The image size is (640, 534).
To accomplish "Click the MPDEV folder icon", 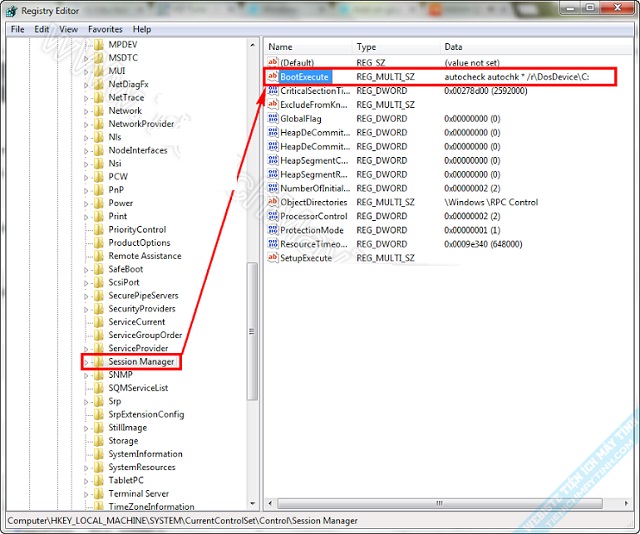I will point(98,44).
